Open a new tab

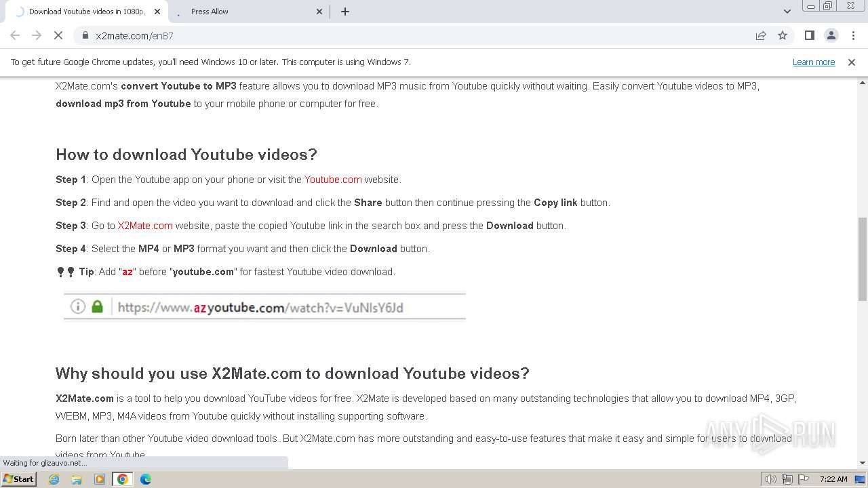click(344, 12)
